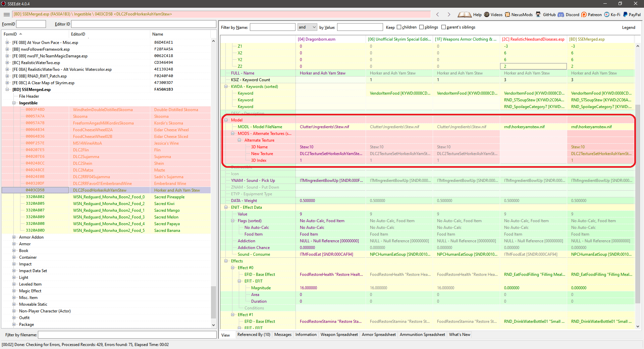
Task: Click the Patreon icon
Action: tap(591, 14)
